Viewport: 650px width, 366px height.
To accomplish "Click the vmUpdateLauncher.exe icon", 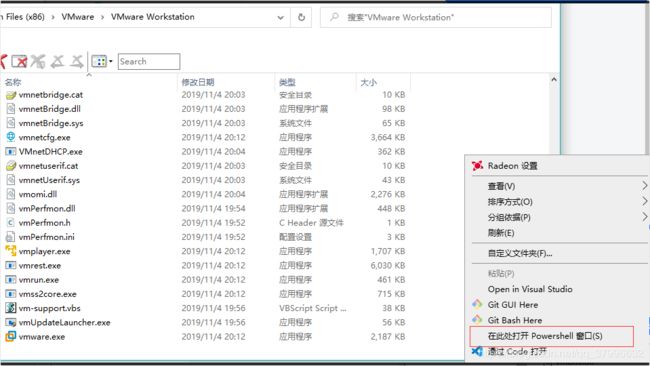I will pos(11,322).
